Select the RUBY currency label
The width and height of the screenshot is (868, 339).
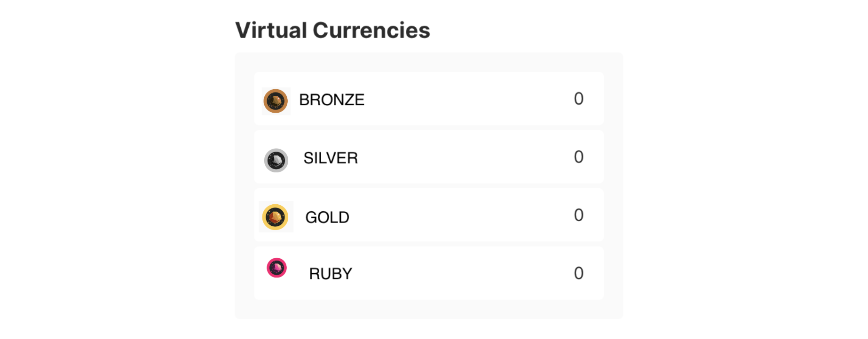(330, 274)
